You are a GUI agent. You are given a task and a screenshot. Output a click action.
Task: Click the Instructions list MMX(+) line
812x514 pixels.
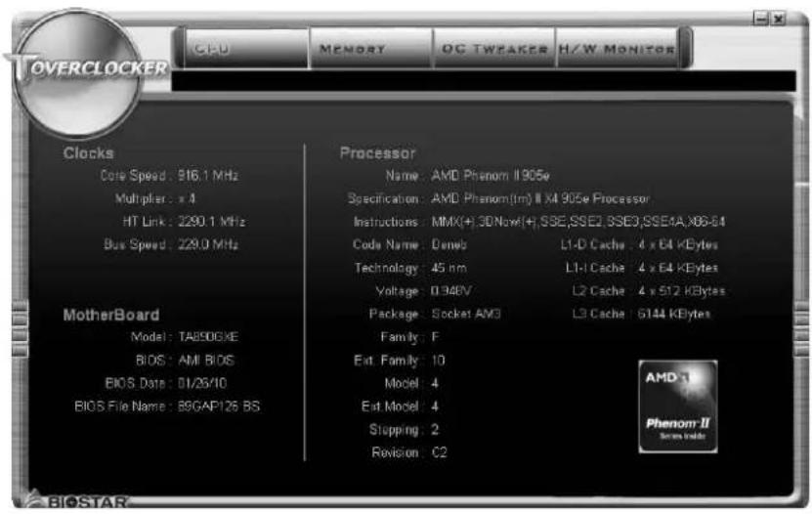(577, 222)
